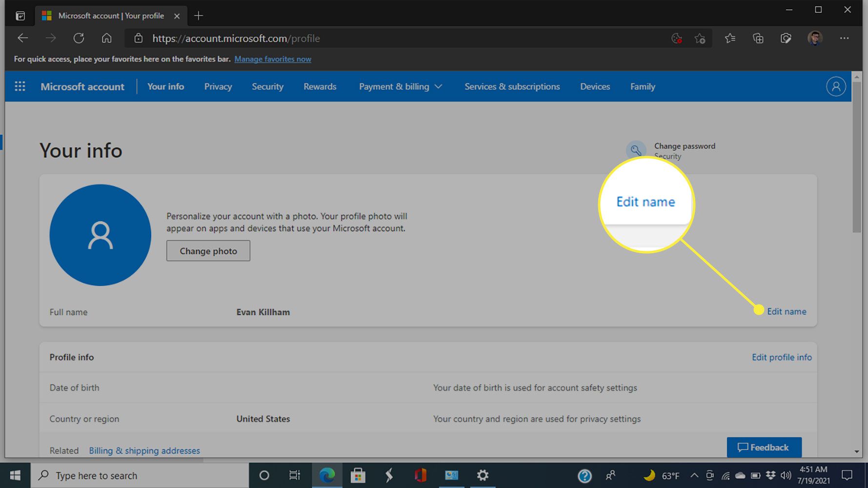Click the browser forward arrow
This screenshot has width=868, height=488.
point(51,38)
